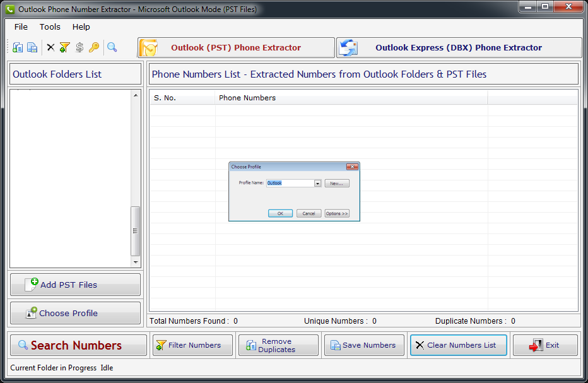Open the Tools menu
Screen dimensions: 588x383
50,27
